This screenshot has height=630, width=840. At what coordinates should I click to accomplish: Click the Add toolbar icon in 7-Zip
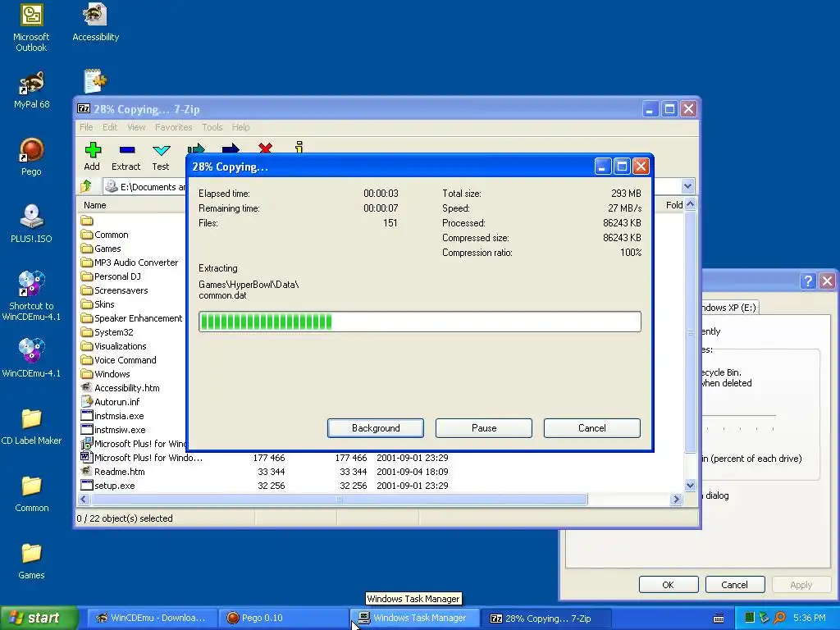click(x=92, y=157)
